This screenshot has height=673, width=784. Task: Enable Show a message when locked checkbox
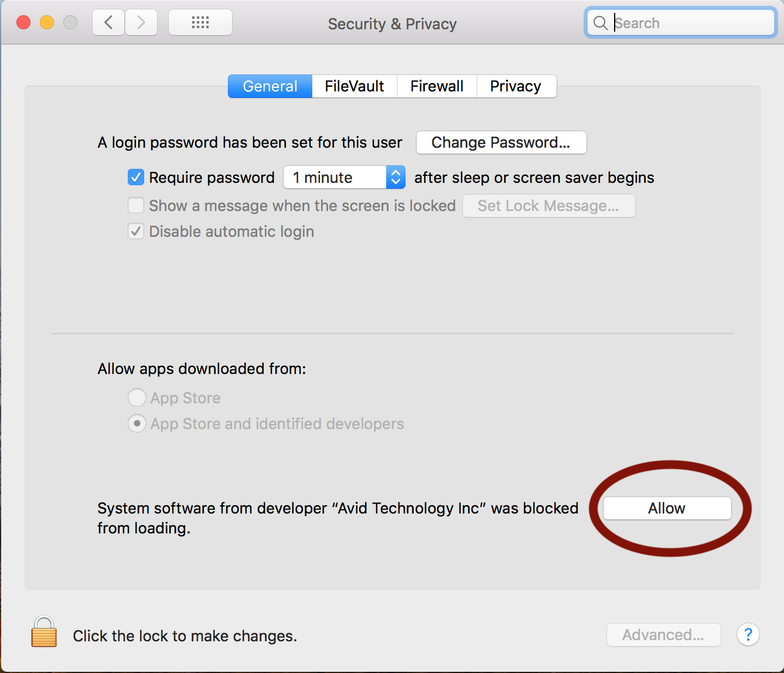pyautogui.click(x=136, y=205)
